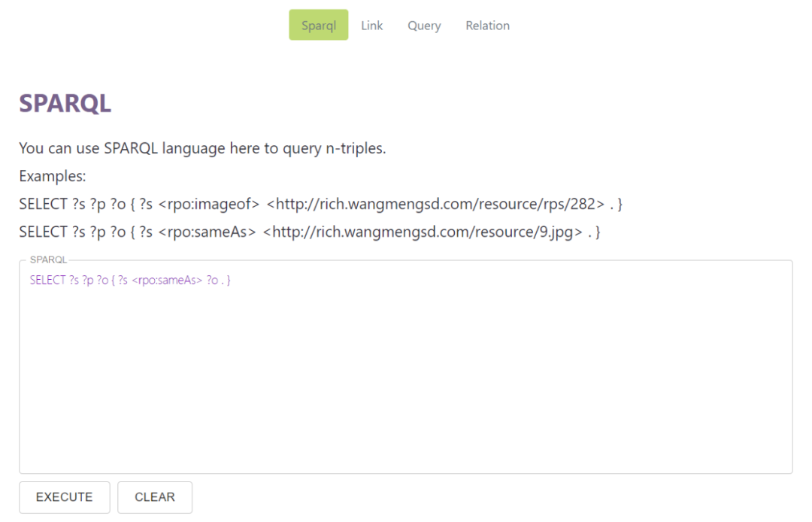Click the CLEAR button
812x522 pixels.
tap(155, 497)
